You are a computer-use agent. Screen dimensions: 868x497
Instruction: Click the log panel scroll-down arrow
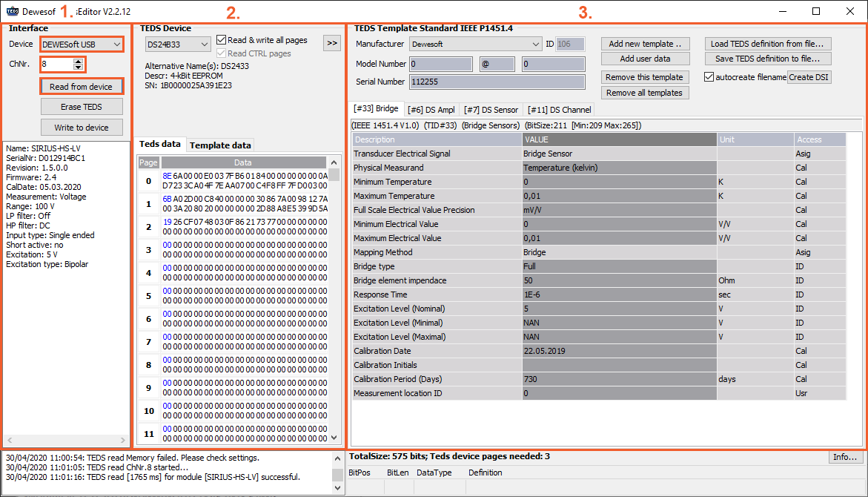[338, 488]
